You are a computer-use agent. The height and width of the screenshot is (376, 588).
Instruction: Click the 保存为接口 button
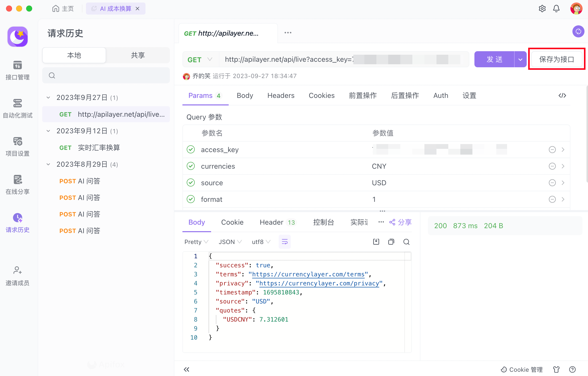[557, 59]
